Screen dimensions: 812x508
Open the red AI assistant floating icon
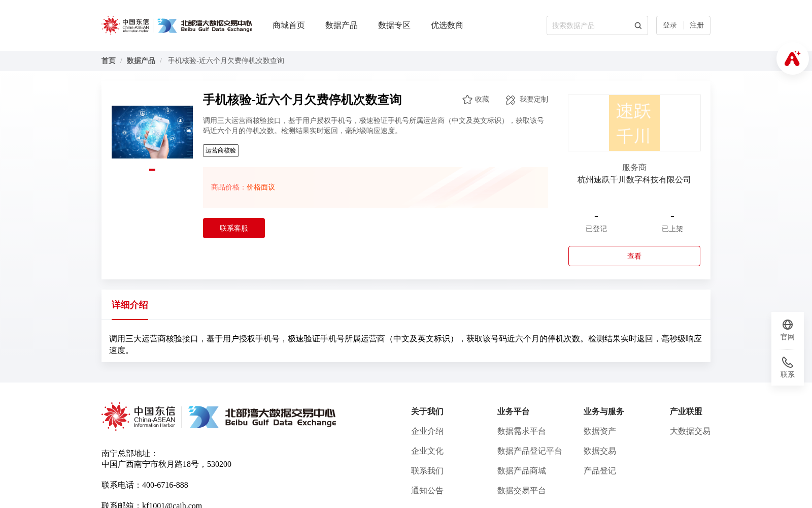[x=792, y=58]
